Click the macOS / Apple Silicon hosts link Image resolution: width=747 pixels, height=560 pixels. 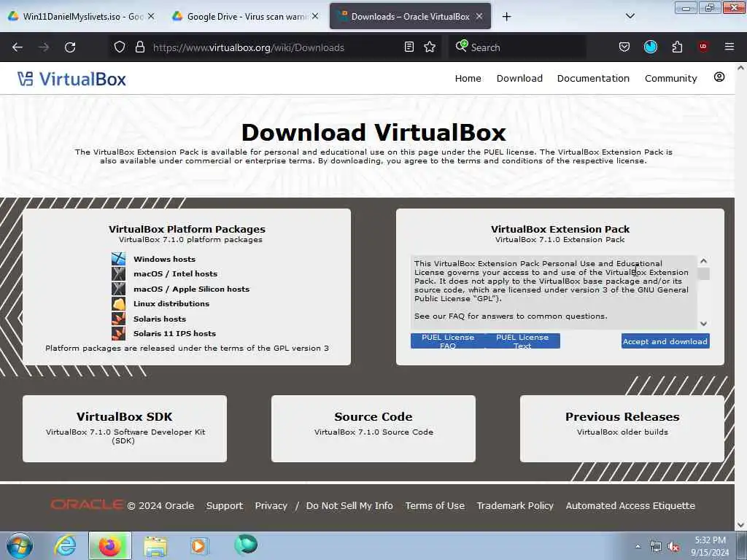192,289
